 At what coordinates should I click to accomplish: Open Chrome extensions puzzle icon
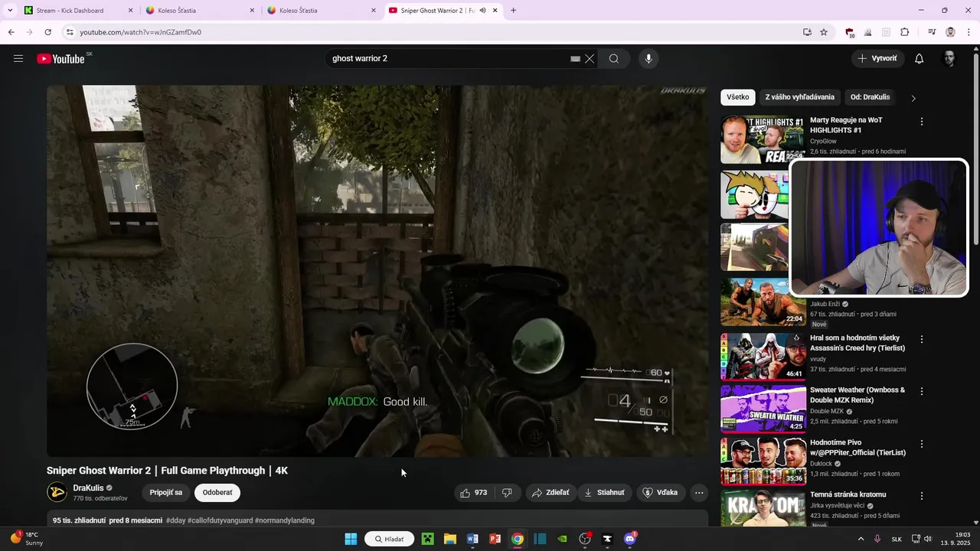pos(904,32)
